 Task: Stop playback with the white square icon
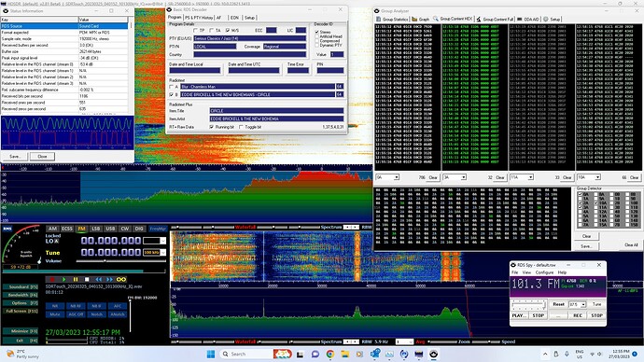(87, 279)
